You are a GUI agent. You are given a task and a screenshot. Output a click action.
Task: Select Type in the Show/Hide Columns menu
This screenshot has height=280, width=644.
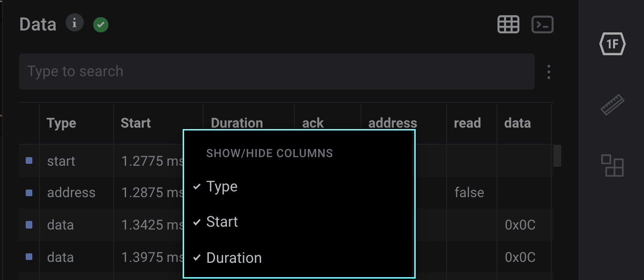[222, 186]
